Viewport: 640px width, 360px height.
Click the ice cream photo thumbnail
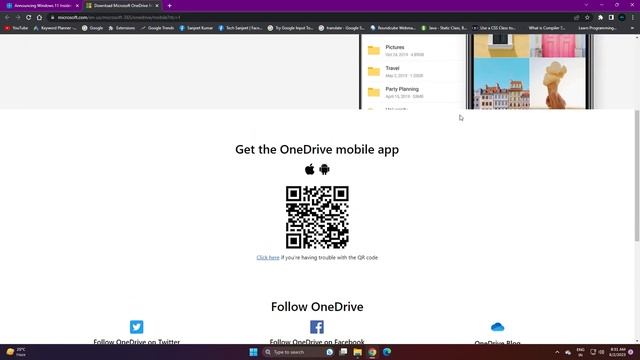point(557,84)
